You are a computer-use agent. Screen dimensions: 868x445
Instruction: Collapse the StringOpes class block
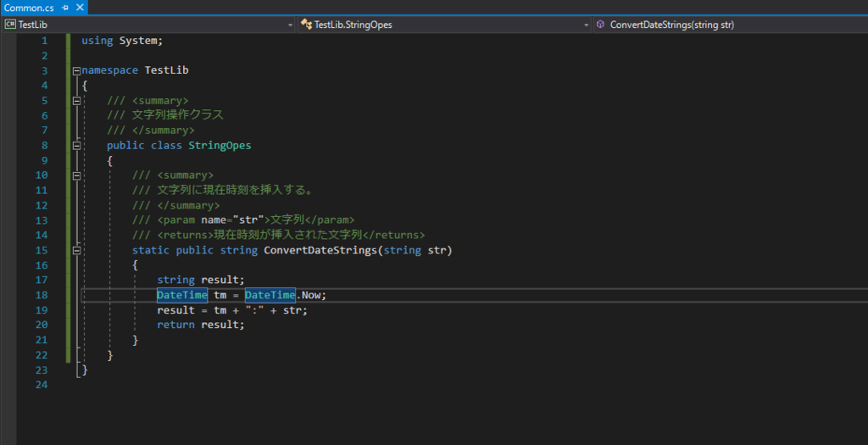pos(76,146)
